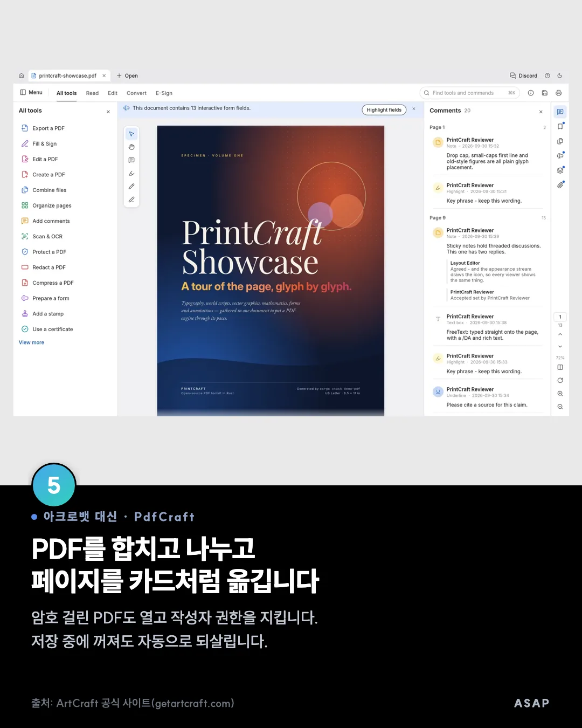Rotate the page using rotate icon
This screenshot has width=582, height=728.
560,380
